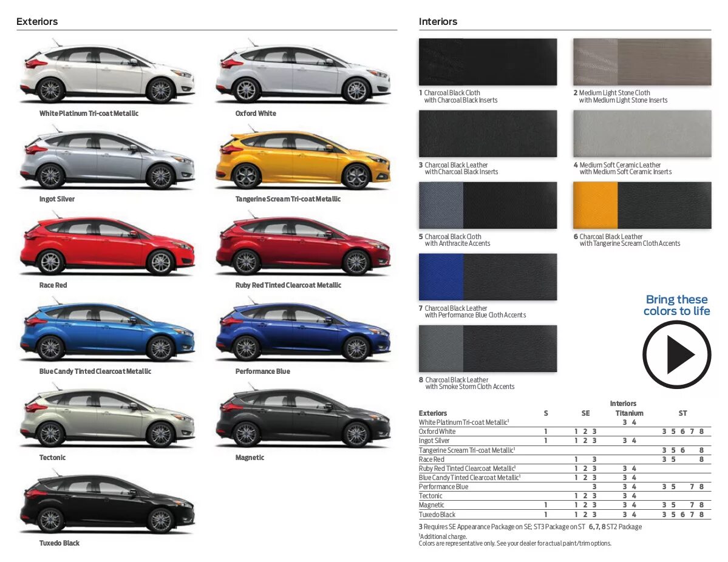Click the Magnetic row label in table
728x562 pixels.
pos(431,506)
